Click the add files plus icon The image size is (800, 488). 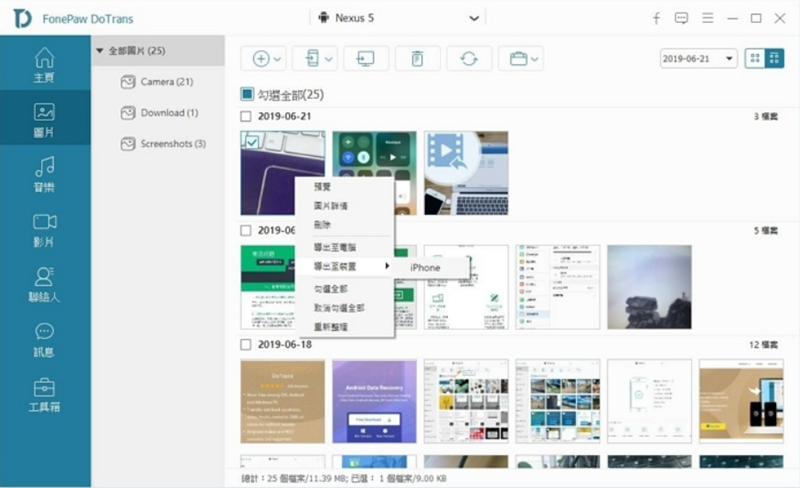click(261, 59)
